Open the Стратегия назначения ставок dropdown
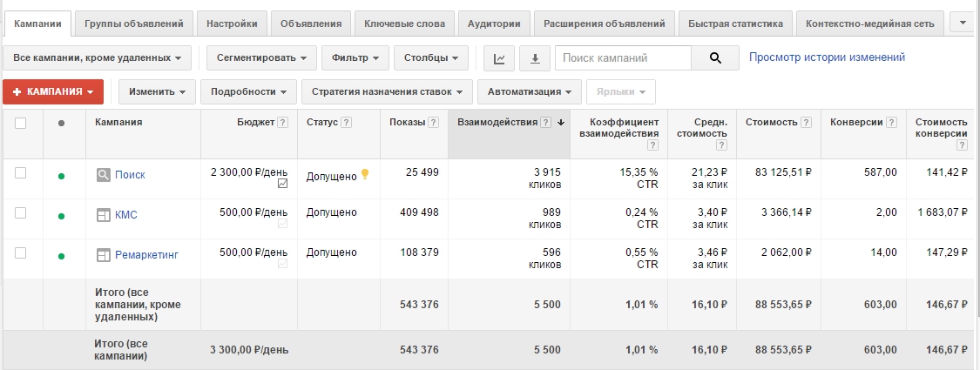The height and width of the screenshot is (370, 980). tap(387, 91)
